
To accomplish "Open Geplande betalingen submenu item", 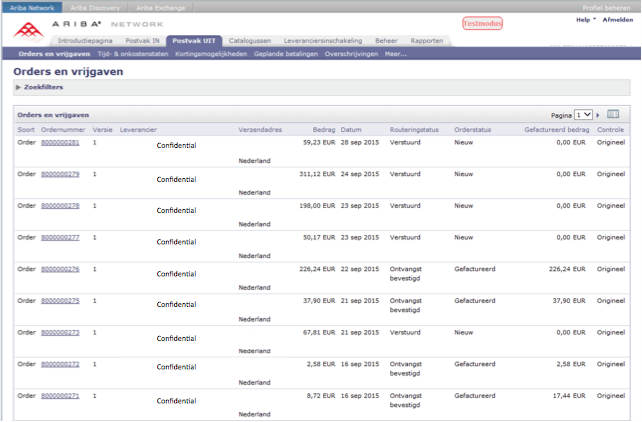I will [286, 54].
